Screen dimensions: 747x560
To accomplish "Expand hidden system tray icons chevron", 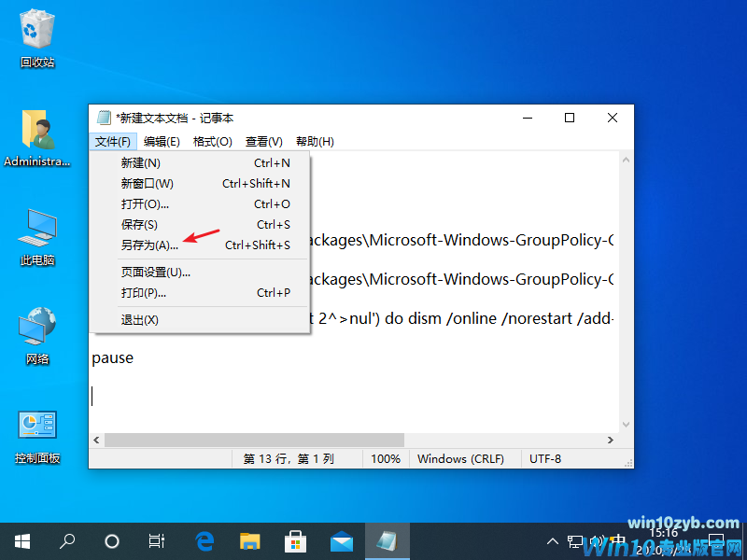I will pyautogui.click(x=553, y=540).
